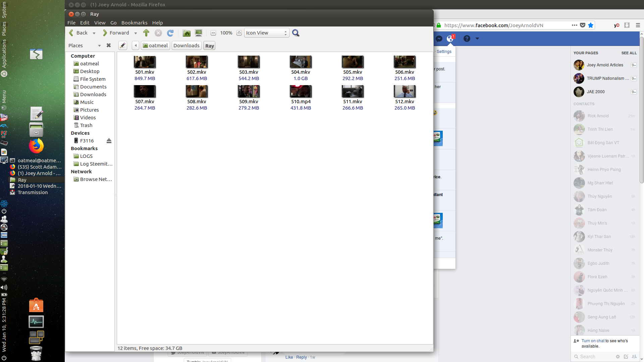Open the File menu

[x=71, y=23]
